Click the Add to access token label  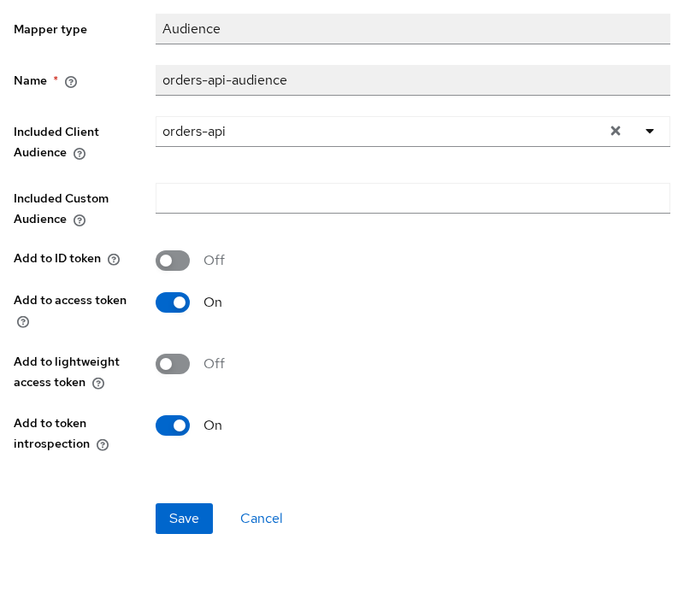(x=70, y=301)
